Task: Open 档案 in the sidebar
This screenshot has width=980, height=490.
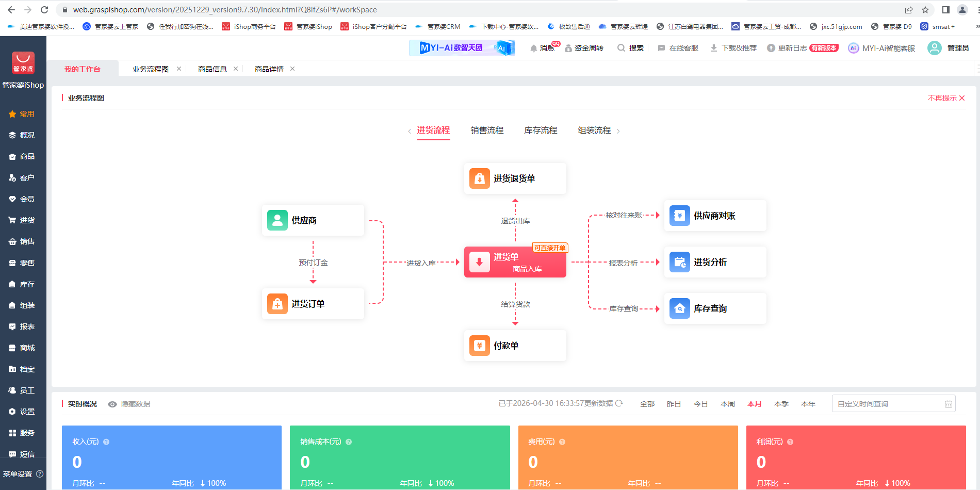Action: (x=23, y=369)
